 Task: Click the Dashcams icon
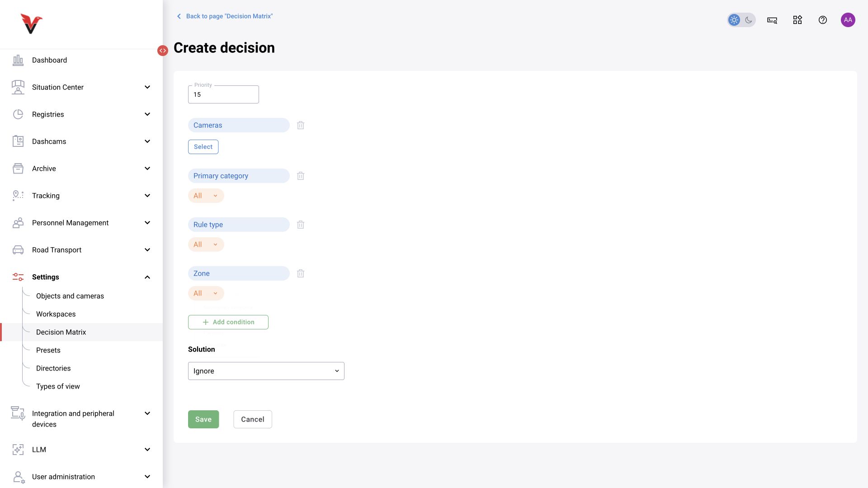[x=18, y=141]
